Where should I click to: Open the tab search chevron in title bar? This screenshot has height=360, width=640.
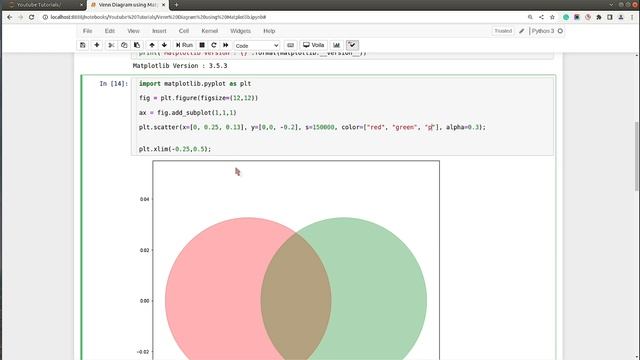611,4
